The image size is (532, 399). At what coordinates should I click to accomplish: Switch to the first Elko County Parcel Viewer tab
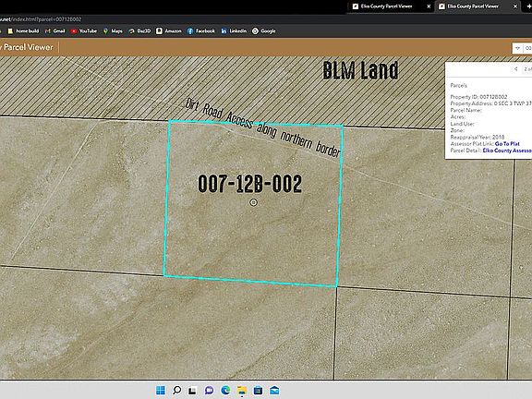click(386, 6)
